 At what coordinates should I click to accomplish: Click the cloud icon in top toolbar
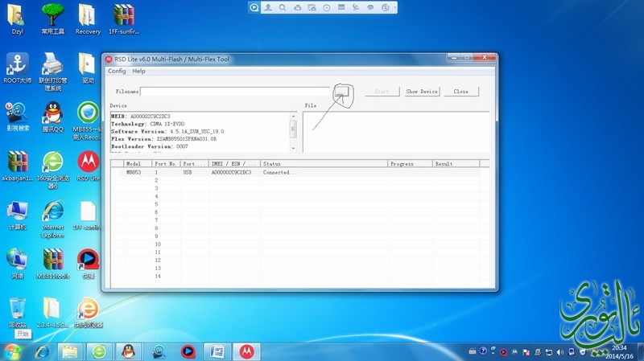coord(297,7)
